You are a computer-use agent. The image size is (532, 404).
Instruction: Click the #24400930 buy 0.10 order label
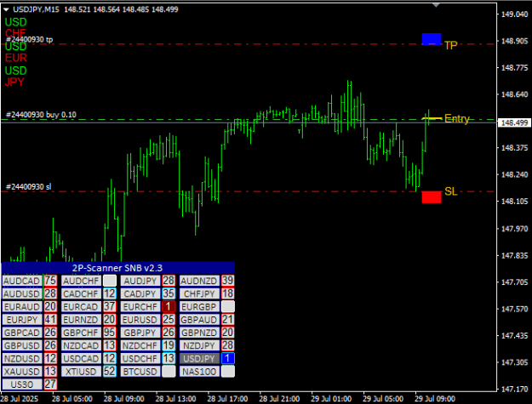41,115
